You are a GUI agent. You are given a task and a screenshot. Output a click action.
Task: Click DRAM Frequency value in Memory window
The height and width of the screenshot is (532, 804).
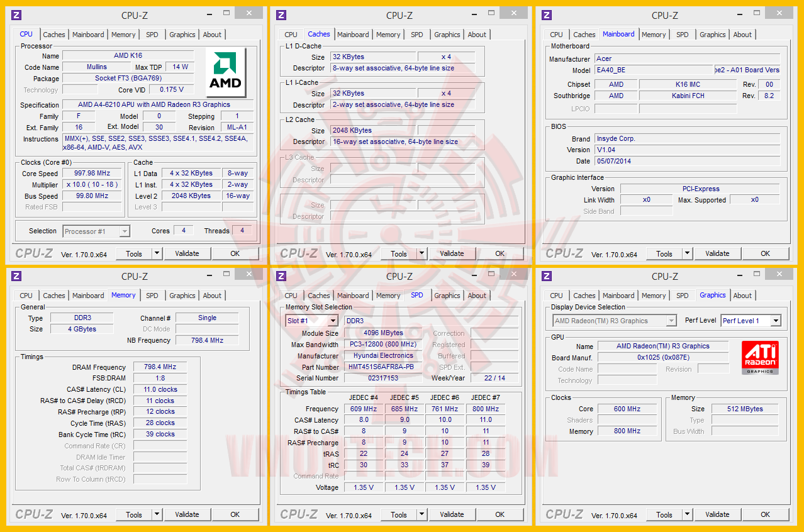(x=160, y=367)
